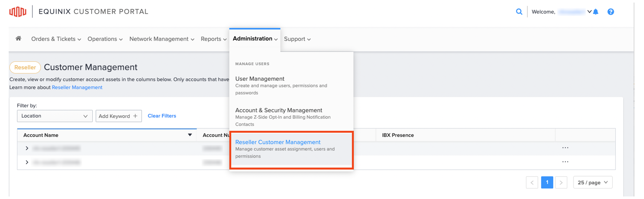This screenshot has width=644, height=199.
Task: Select Reseller Customer Management entry
Action: click(291, 149)
